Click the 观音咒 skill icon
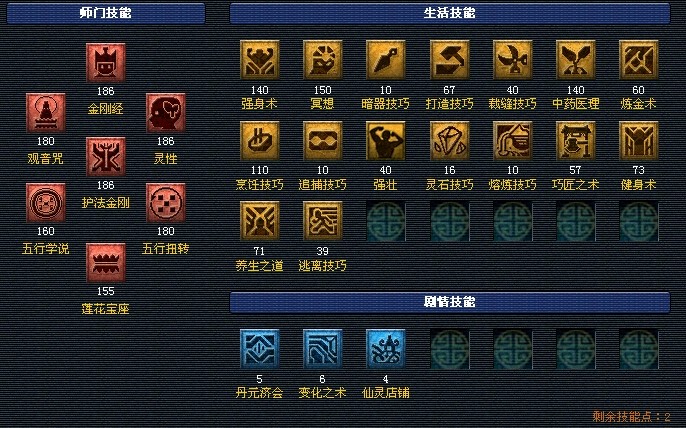This screenshot has width=686, height=428. coord(46,112)
